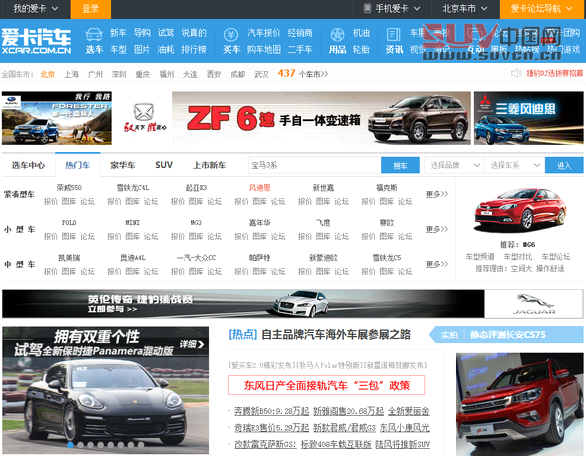Click the news document icon above 资讯
This screenshot has width=586, height=456.
(x=393, y=35)
